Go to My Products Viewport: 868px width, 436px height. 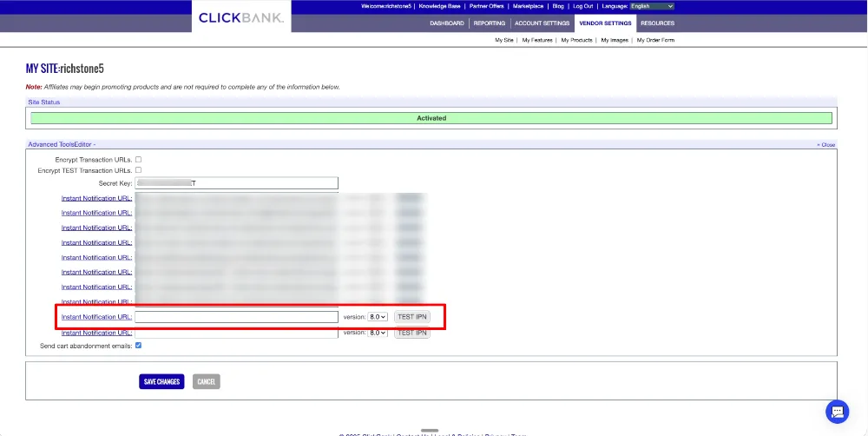(576, 40)
